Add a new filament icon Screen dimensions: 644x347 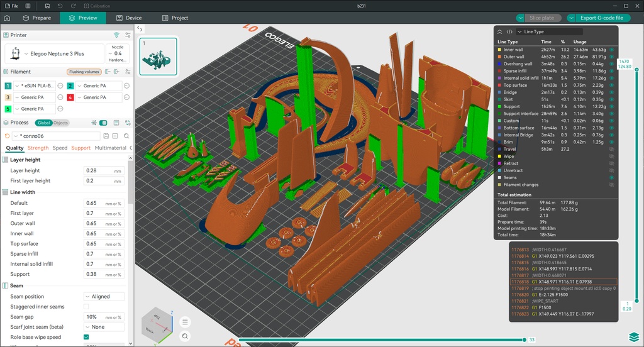116,72
